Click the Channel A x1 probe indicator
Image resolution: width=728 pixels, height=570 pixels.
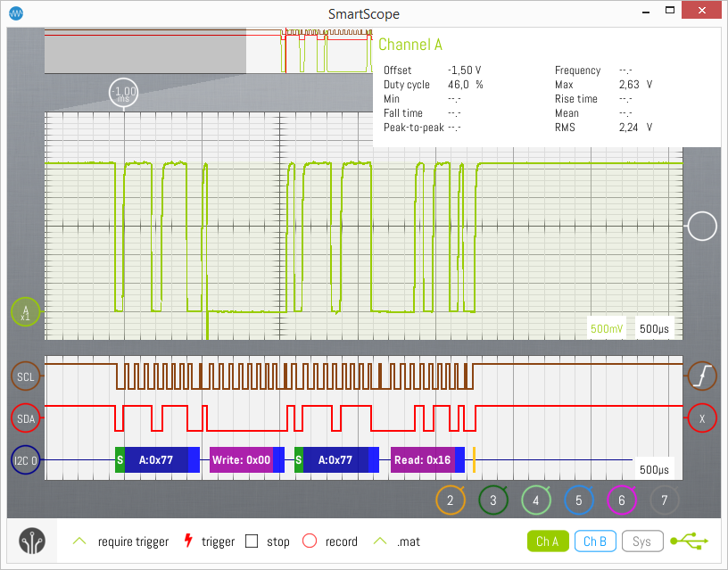[25, 312]
